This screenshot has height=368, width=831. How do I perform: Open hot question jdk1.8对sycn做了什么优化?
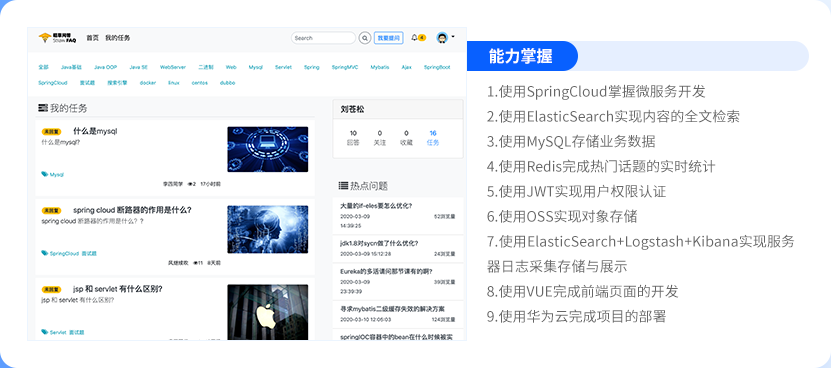pos(379,243)
